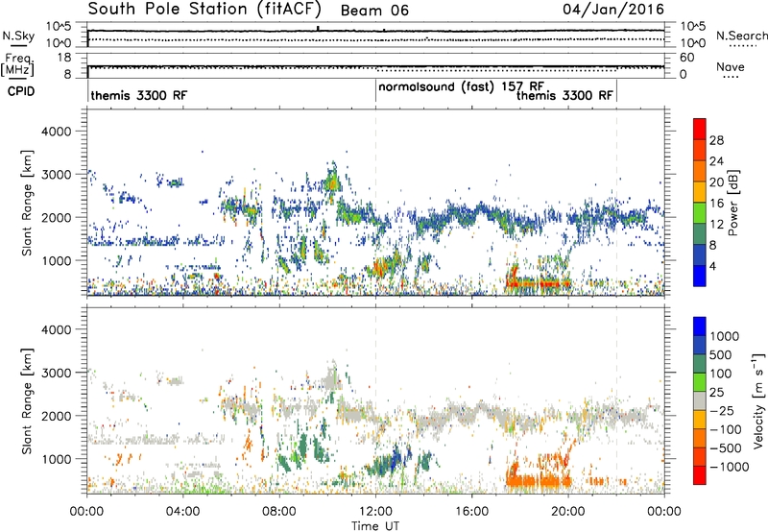Image resolution: width=768 pixels, height=532 pixels.
Task: Click the date '04/Jan/2016'
Action: tap(613, 10)
